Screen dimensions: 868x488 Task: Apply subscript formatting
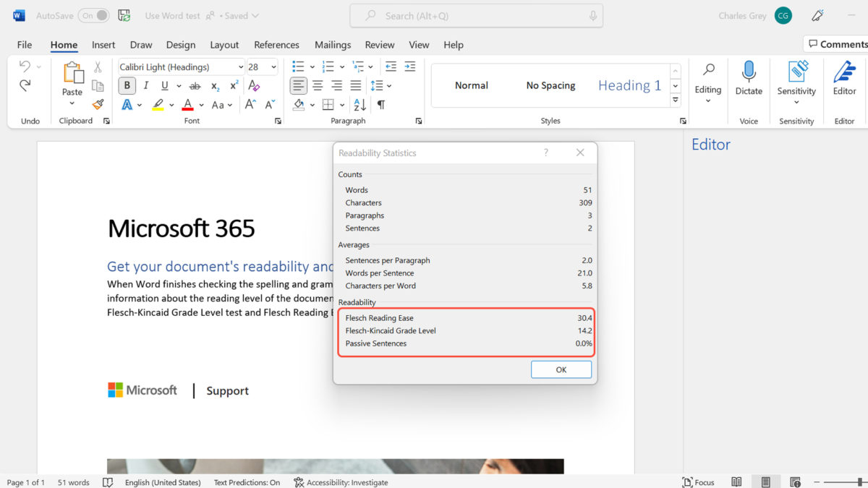coord(214,85)
